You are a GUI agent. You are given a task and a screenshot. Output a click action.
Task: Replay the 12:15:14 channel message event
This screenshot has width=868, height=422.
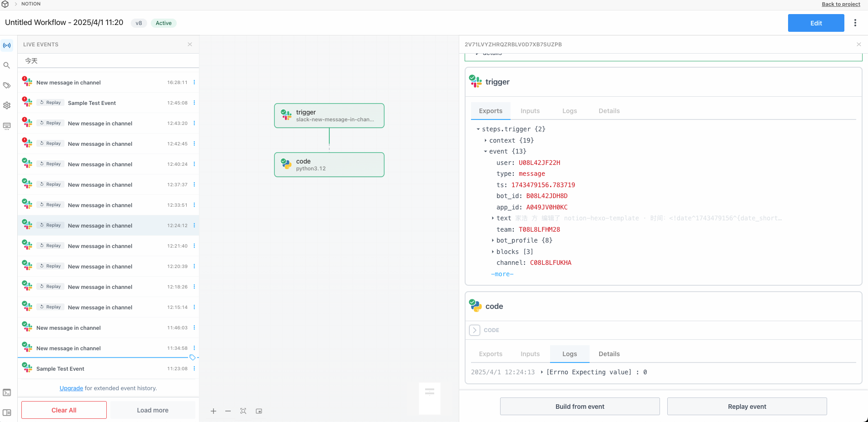point(50,307)
